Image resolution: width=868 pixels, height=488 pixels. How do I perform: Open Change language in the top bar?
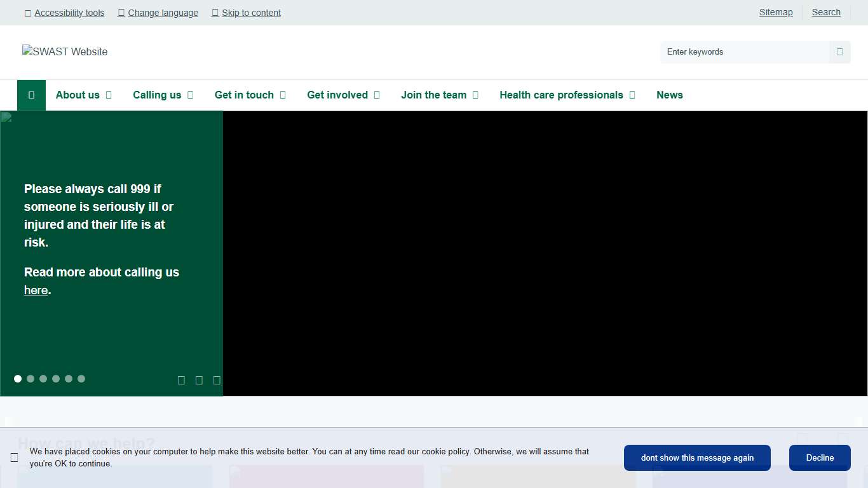[163, 13]
